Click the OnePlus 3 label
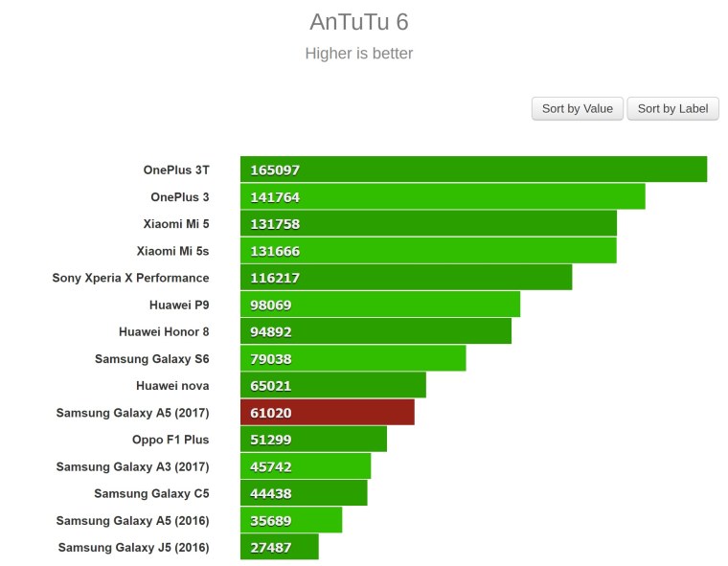The height and width of the screenshot is (566, 728). click(180, 197)
